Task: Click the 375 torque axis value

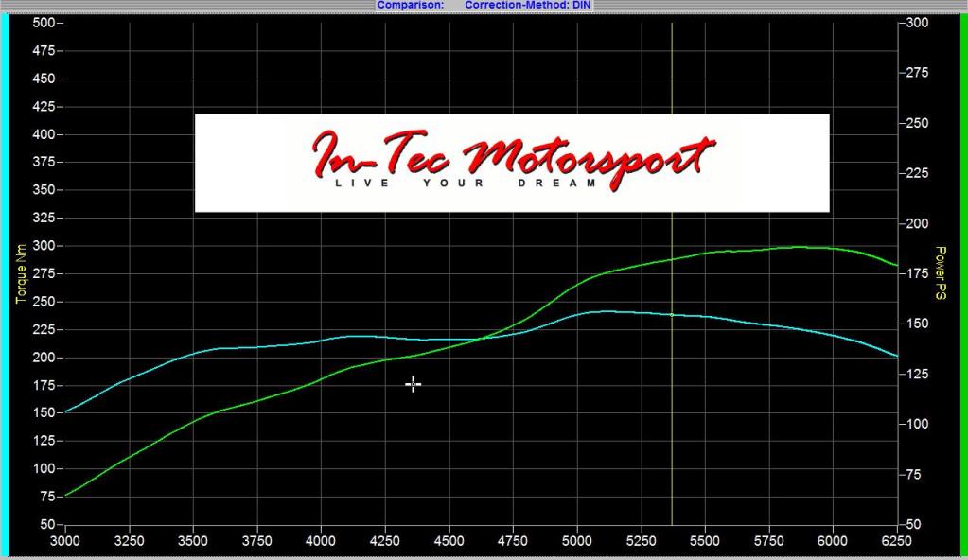Action: pos(44,162)
